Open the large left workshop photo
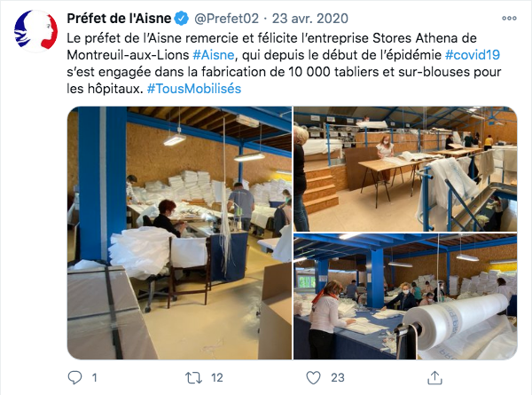Viewport: 532px width, 395px height. click(x=179, y=233)
